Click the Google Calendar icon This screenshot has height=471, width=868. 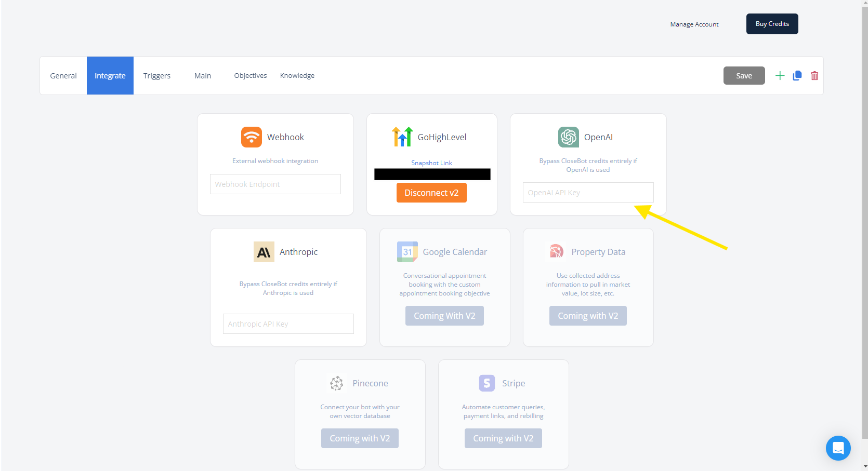coord(407,252)
